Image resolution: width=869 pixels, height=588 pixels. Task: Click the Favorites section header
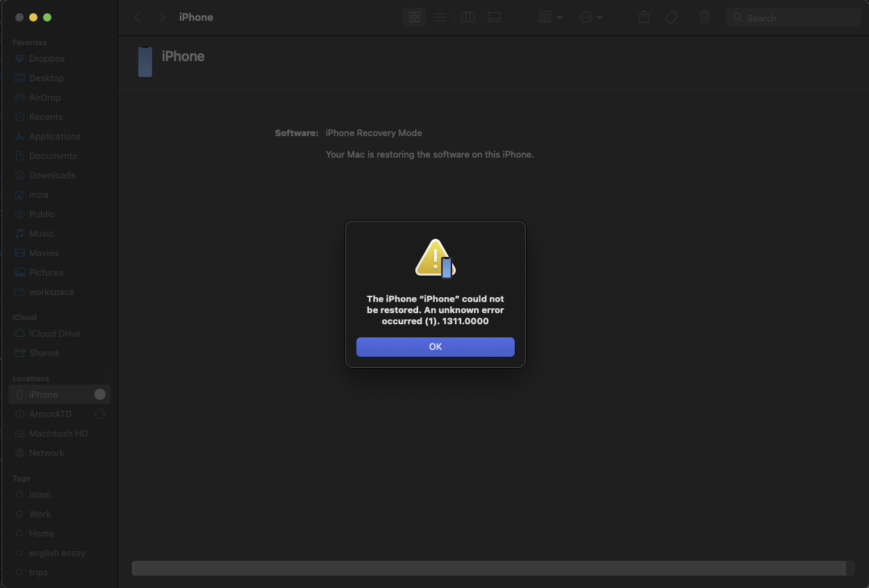pos(30,42)
